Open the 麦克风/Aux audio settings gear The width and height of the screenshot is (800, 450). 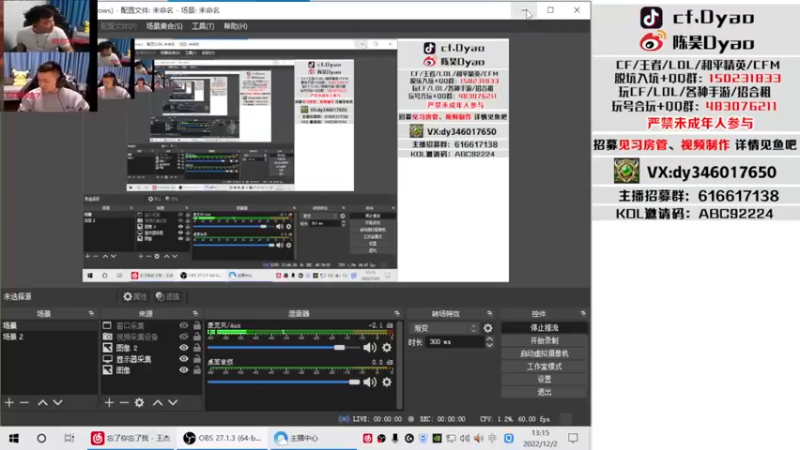[387, 347]
